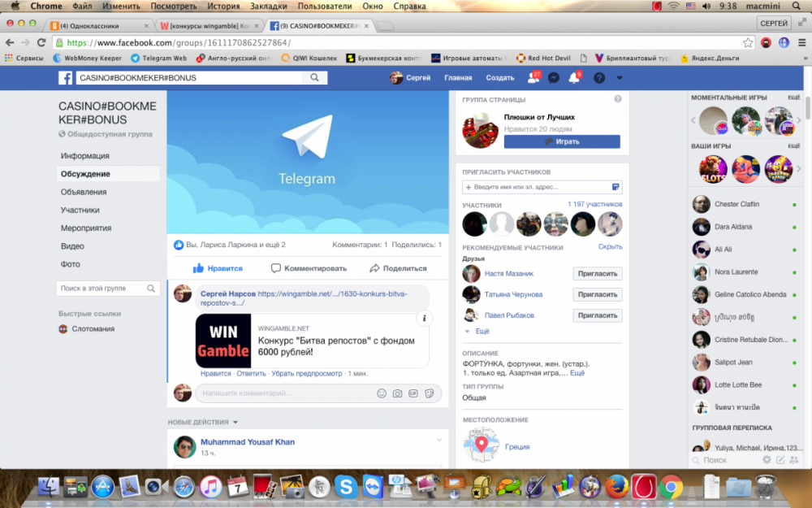Open the История menu in the menu bar
This screenshot has width=812, height=508.
[x=223, y=6]
